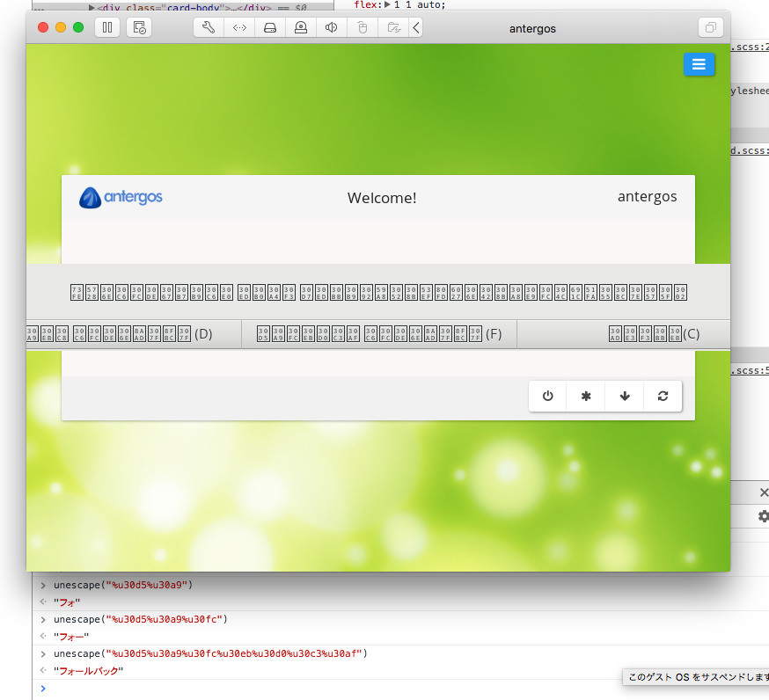Choose the dialog button labeled (F)
This screenshot has width=769, height=700.
[379, 334]
